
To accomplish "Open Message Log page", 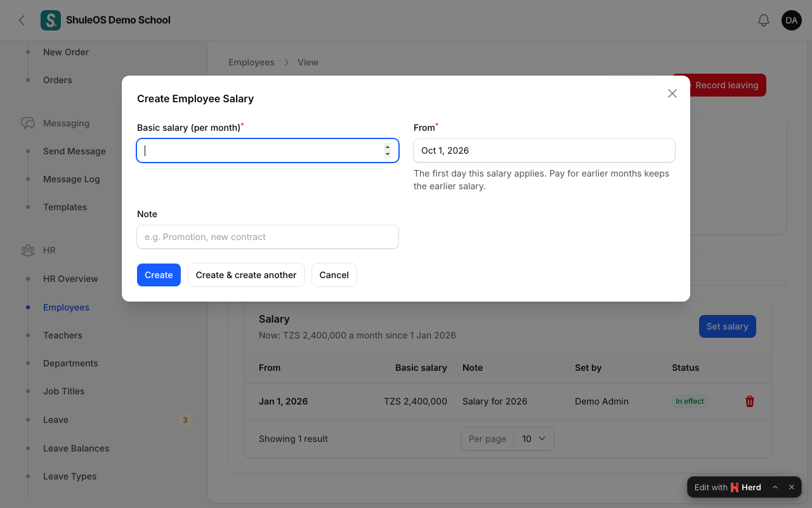I will tap(72, 179).
